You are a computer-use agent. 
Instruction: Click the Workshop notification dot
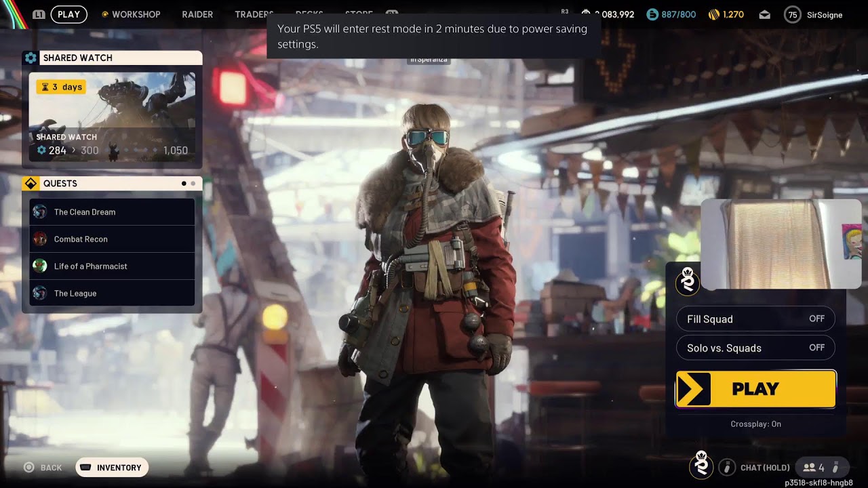click(104, 14)
